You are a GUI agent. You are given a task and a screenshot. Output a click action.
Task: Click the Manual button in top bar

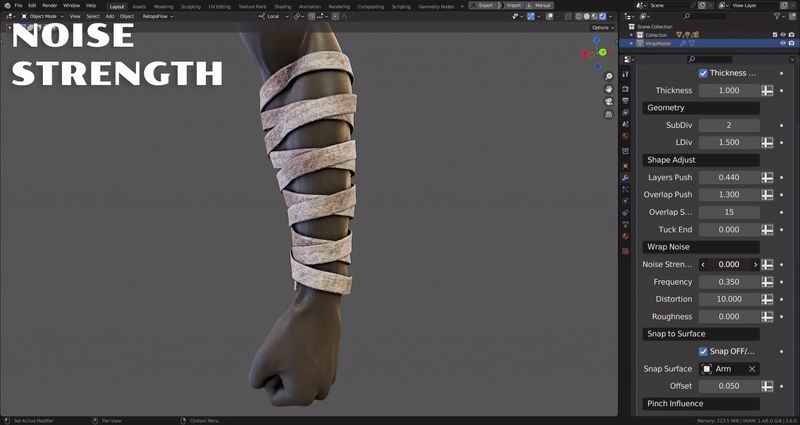[x=539, y=5]
